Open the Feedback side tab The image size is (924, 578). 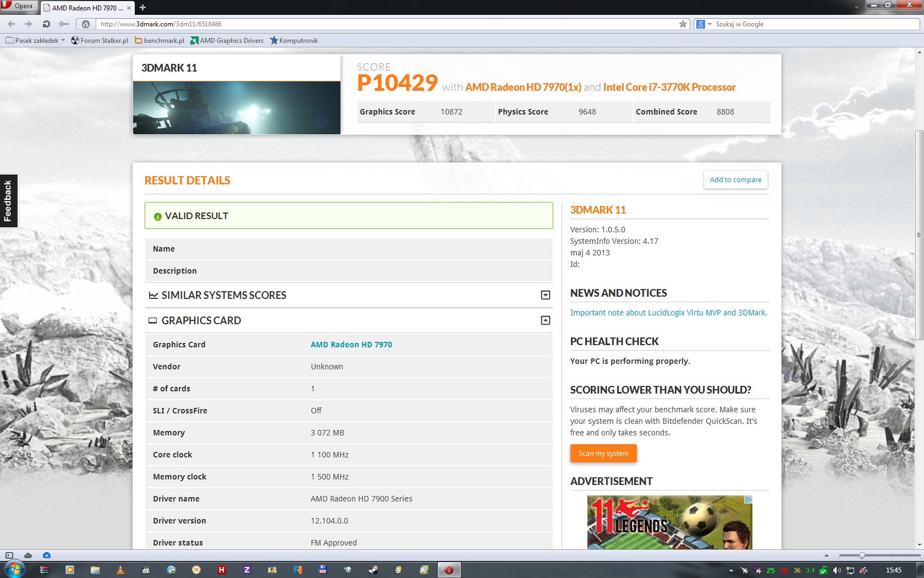point(9,201)
